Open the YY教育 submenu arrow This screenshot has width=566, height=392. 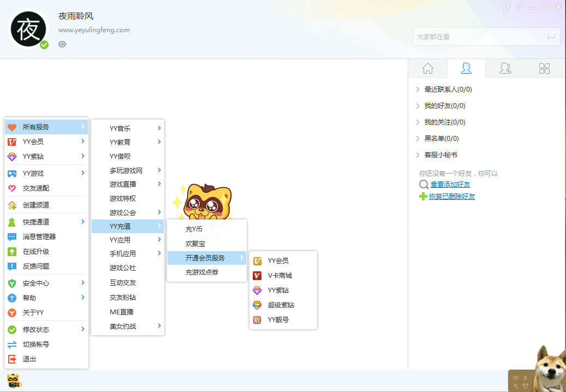(159, 142)
